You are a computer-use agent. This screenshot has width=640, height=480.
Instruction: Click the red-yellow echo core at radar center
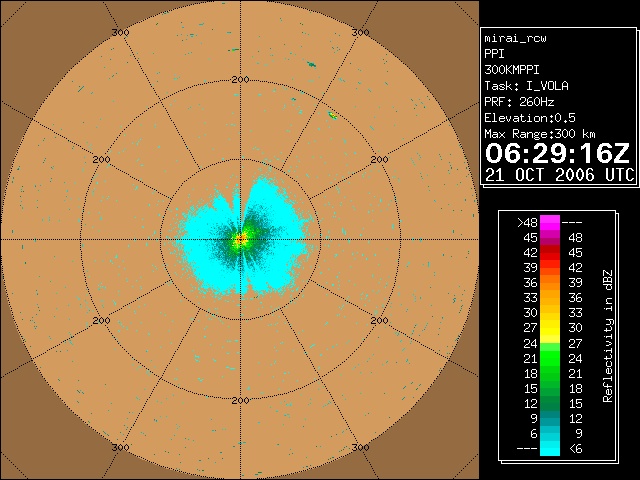tap(240, 240)
